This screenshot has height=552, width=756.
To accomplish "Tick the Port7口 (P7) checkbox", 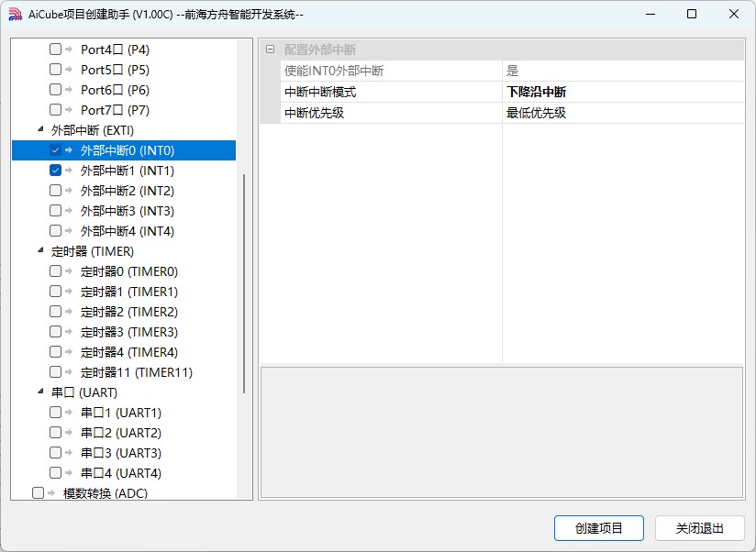I will (55, 110).
